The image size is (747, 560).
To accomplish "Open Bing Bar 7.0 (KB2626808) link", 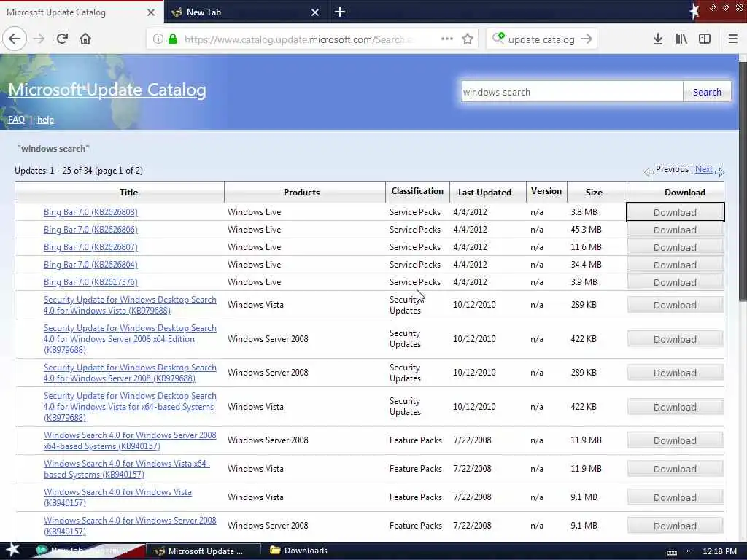I will [90, 212].
